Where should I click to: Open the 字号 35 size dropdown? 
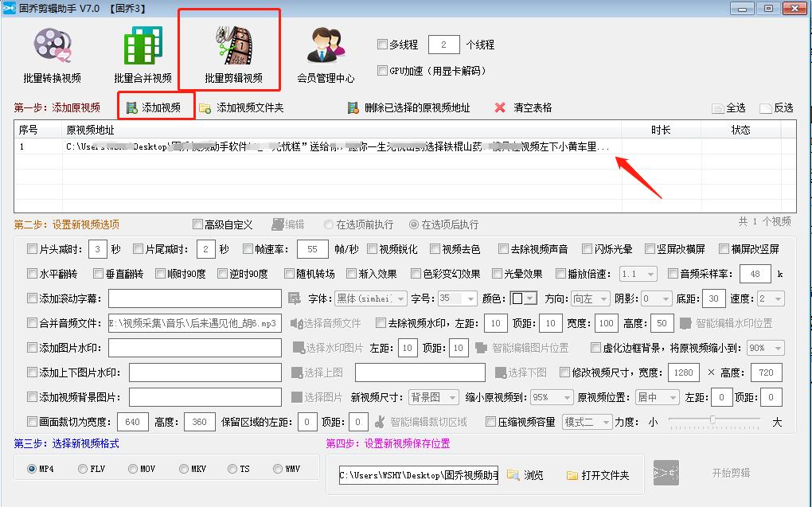pos(457,298)
